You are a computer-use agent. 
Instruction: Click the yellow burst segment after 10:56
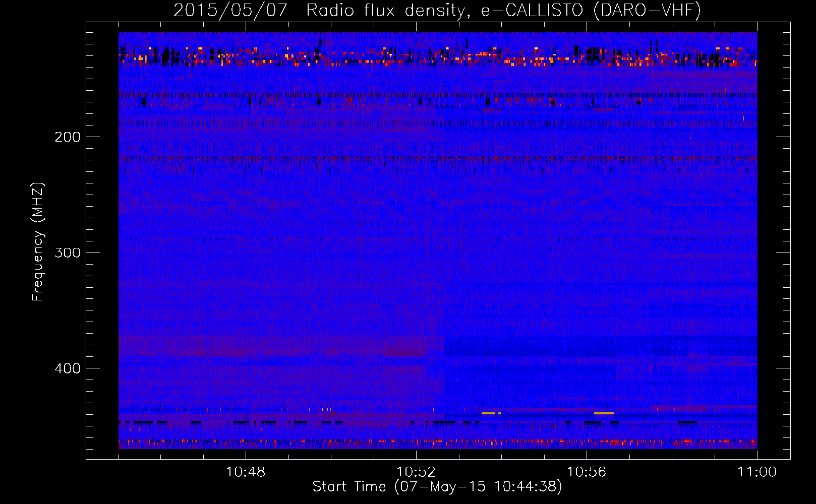tap(604, 413)
